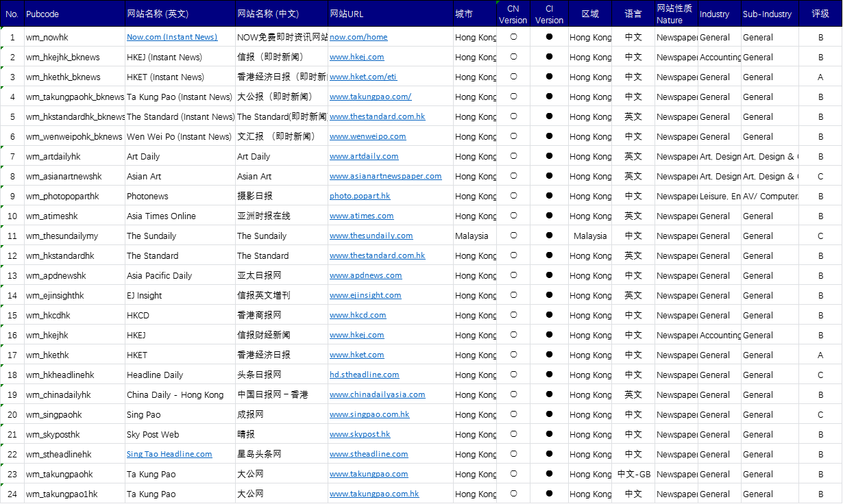Image resolution: width=843 pixels, height=504 pixels.
Task: Select the Asia Times Online name cell
Action: click(180, 216)
